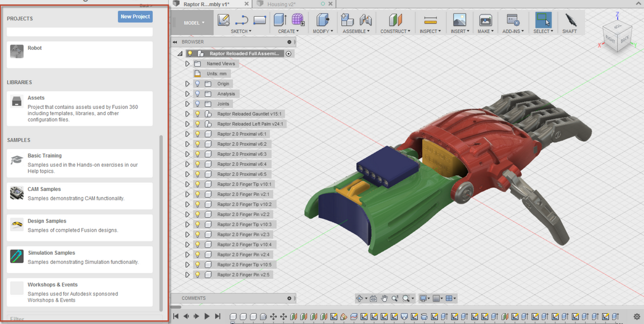Click the Viewports icon at bottom

450,298
